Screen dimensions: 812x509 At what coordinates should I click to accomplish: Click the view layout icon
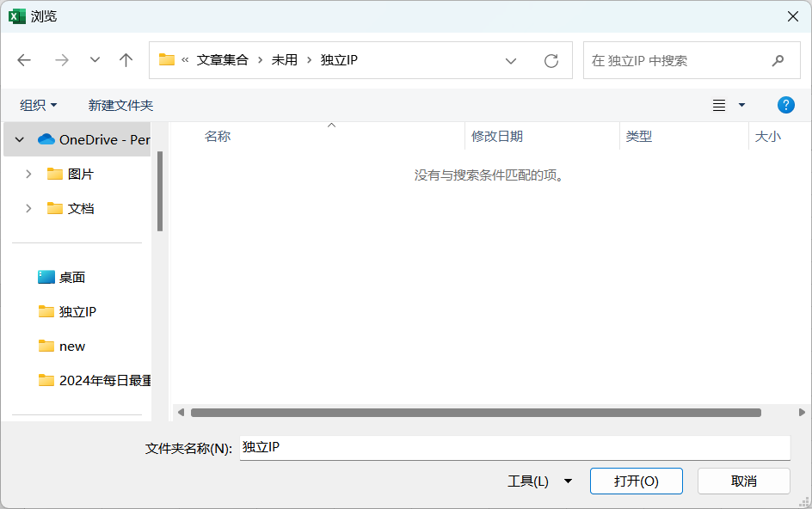click(719, 105)
